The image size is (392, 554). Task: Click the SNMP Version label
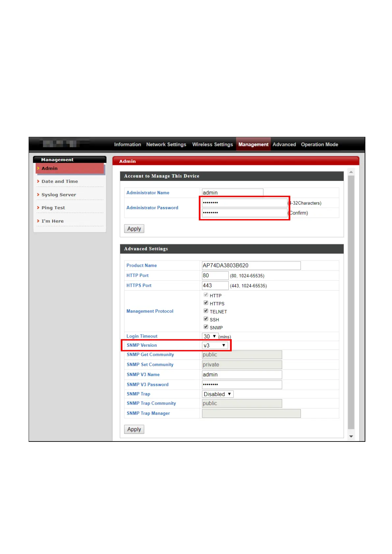[x=142, y=345]
